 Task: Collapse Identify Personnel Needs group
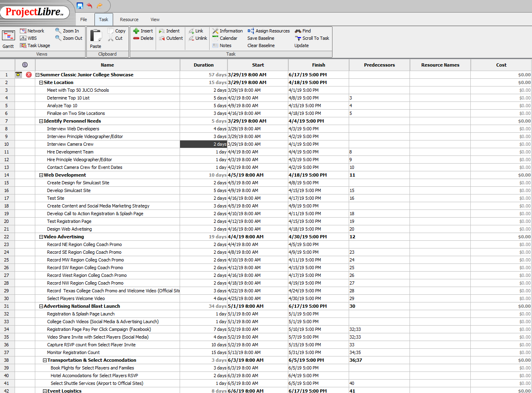point(41,121)
